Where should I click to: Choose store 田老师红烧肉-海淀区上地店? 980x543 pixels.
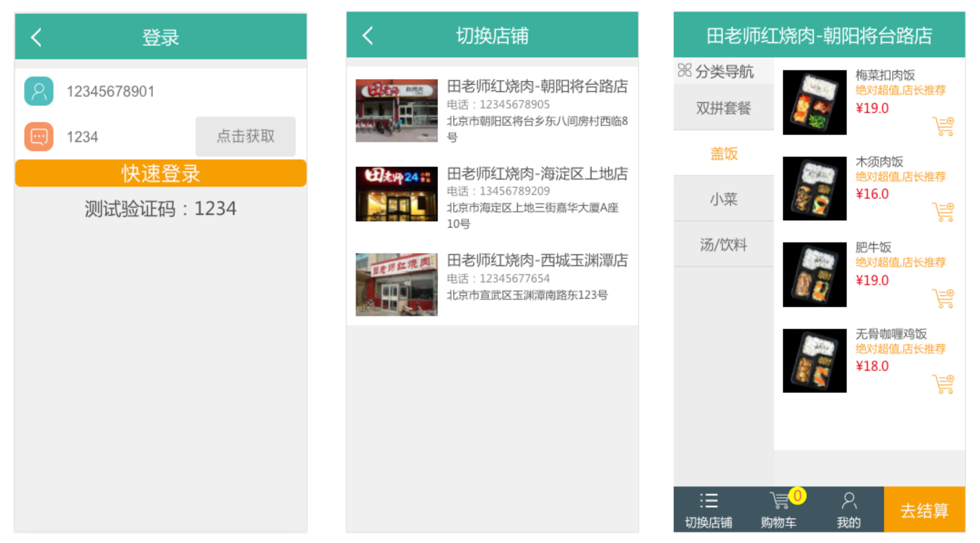point(537,174)
